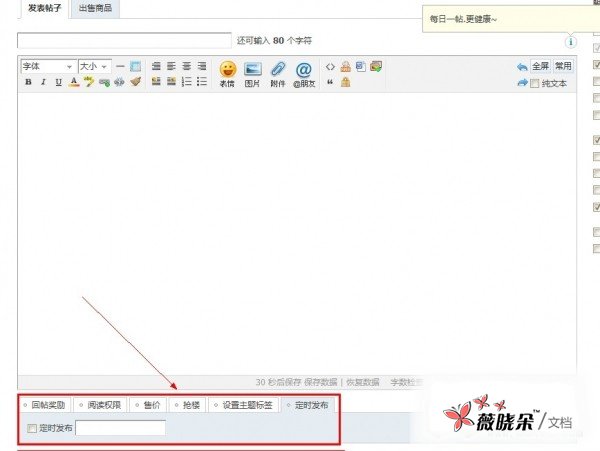Click the undo arrow icon
Viewport: 600px width, 451px height.
pos(522,67)
